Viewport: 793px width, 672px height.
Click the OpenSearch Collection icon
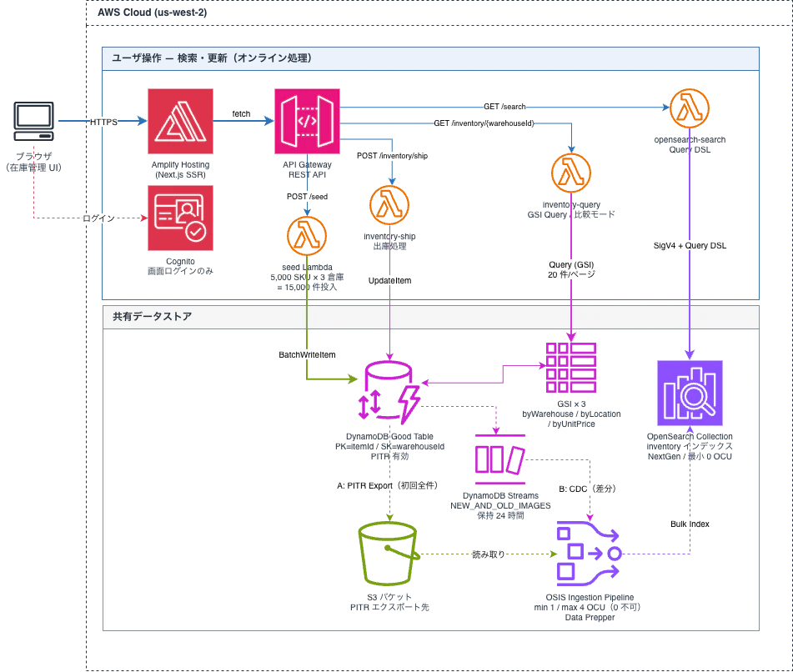click(690, 393)
